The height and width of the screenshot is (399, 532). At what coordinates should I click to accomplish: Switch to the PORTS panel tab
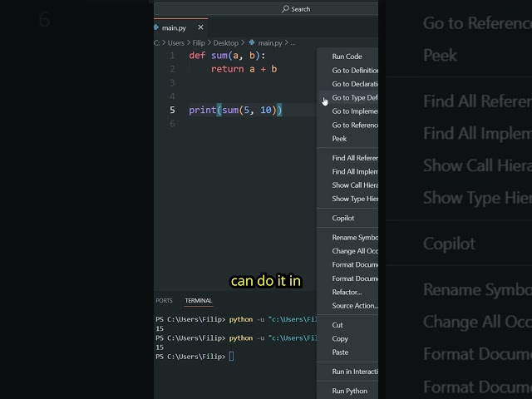[164, 301]
